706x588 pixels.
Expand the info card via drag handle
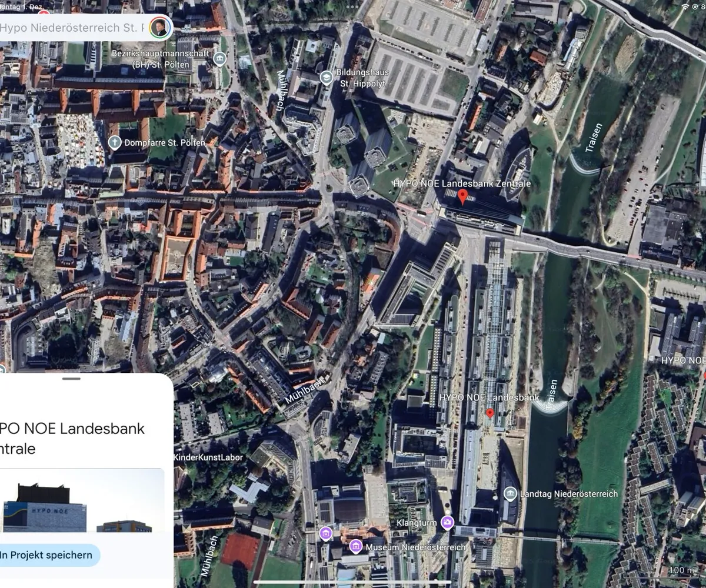pyautogui.click(x=71, y=379)
